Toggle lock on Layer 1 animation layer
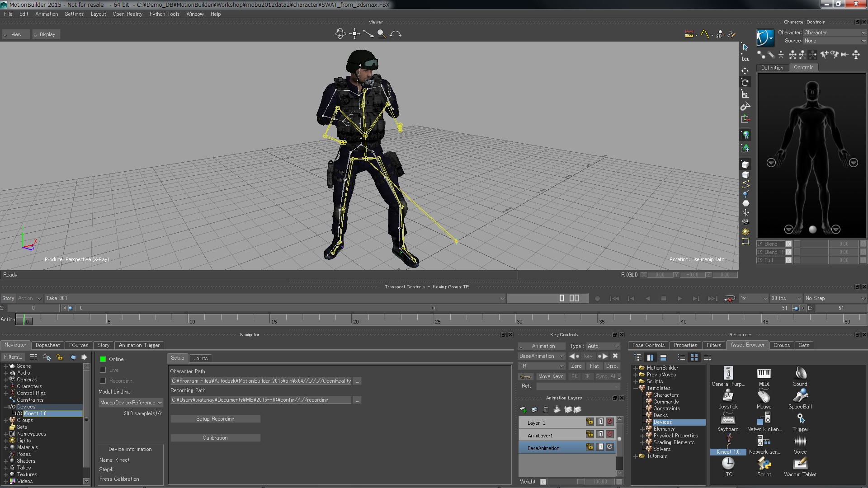Viewport: 868px width, 488px height. coord(590,422)
